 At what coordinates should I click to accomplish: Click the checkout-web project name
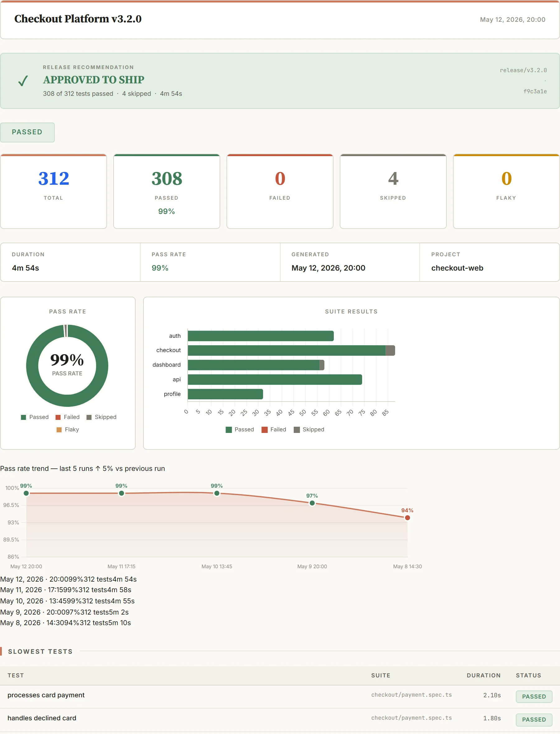tap(457, 268)
